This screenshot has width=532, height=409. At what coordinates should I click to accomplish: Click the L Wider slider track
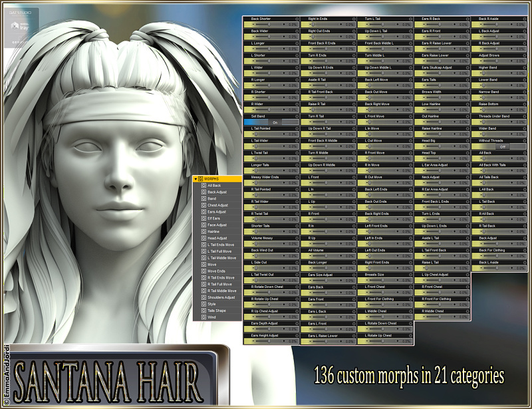[x=269, y=73]
